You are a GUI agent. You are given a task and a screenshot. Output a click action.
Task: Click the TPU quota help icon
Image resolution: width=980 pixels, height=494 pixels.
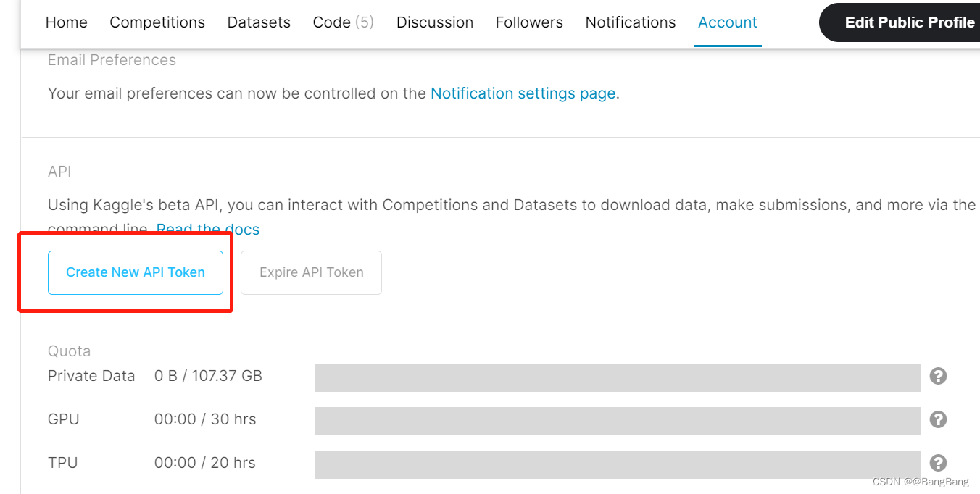pyautogui.click(x=938, y=463)
